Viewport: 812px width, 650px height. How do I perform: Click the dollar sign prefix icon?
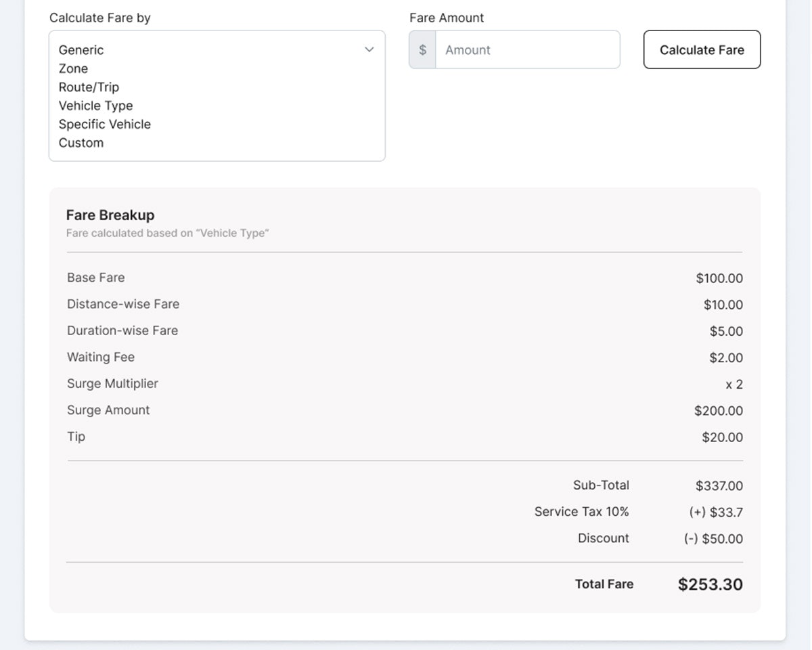[x=423, y=50]
